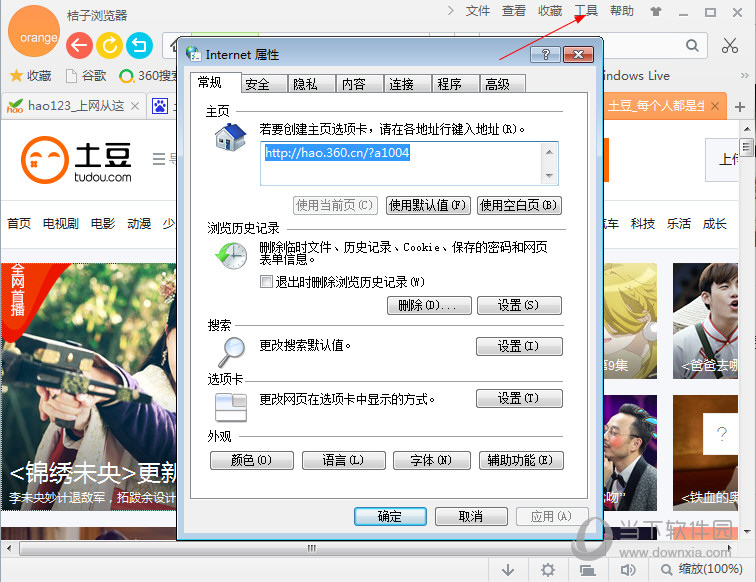Click the blue undo-close-tab icon

pyautogui.click(x=139, y=45)
